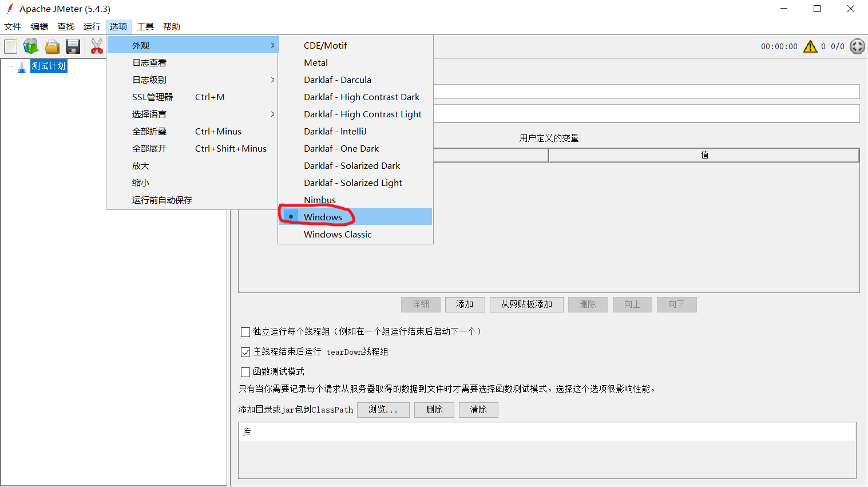Open the 运行 menu
The image size is (868, 487).
[x=92, y=27]
